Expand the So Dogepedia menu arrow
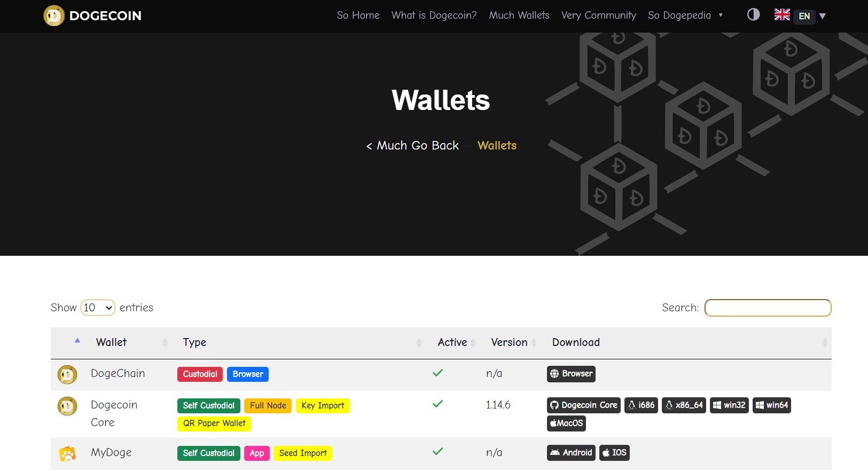Image resolution: width=868 pixels, height=471 pixels. [x=721, y=15]
